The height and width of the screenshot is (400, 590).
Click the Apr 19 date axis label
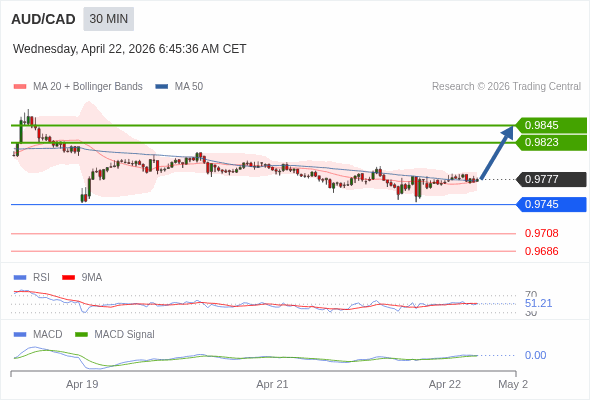coord(82,385)
